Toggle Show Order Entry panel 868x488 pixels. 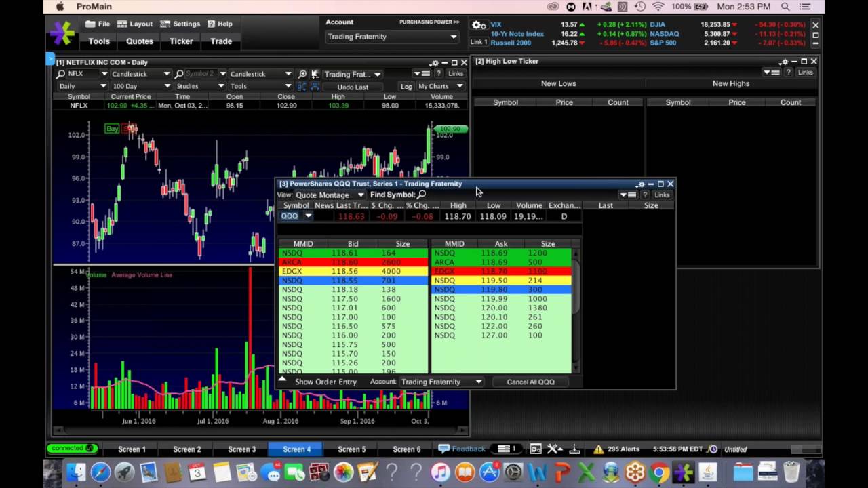pos(325,382)
